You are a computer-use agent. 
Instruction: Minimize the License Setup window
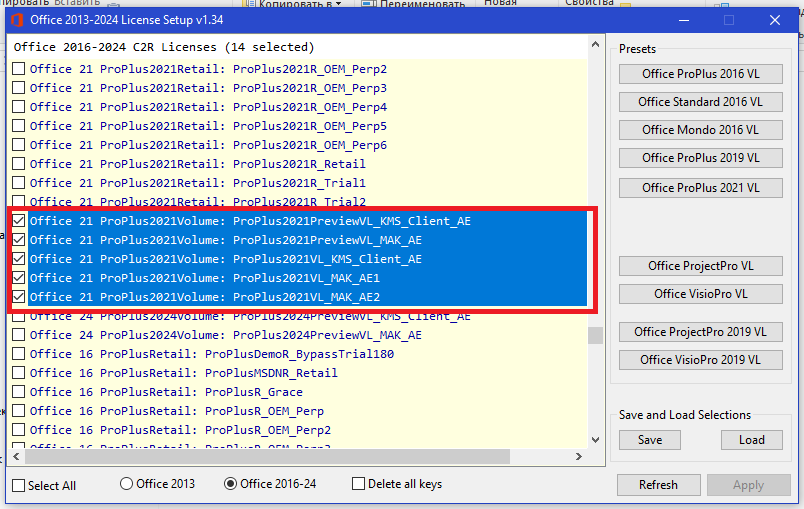tap(684, 21)
